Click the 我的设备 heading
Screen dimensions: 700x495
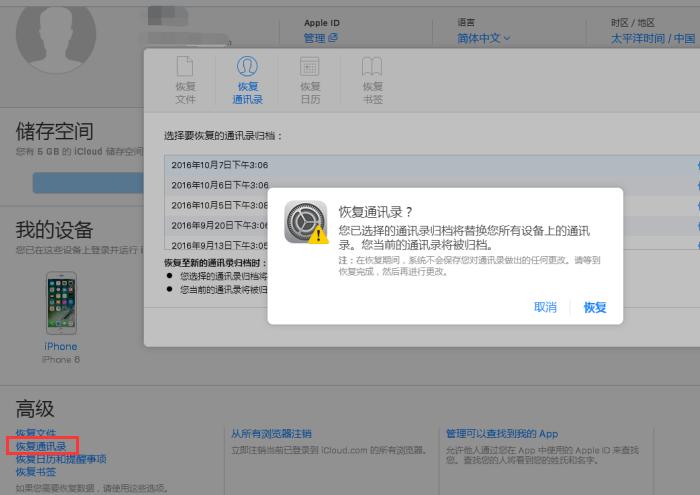point(54,230)
